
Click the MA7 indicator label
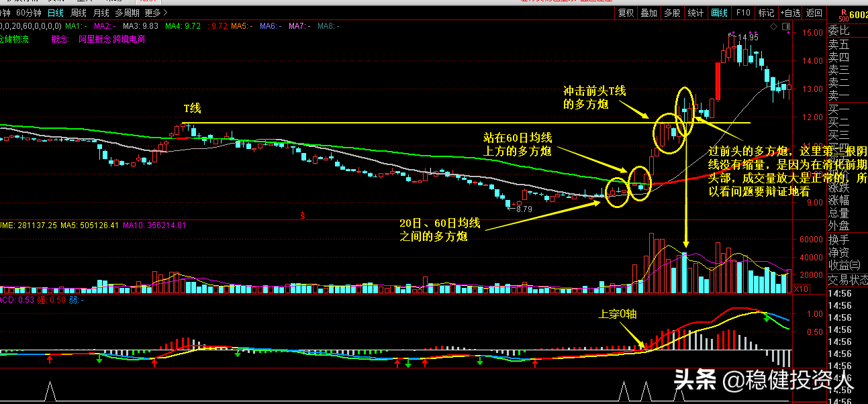(299, 26)
